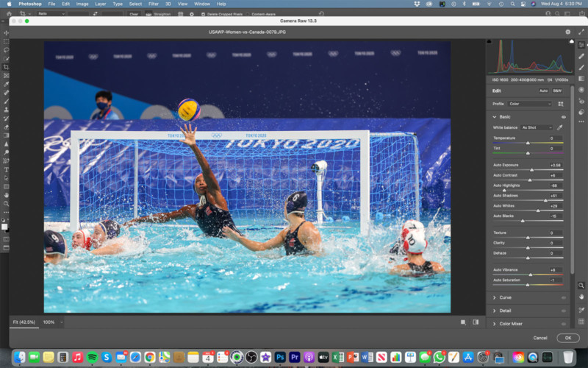
Task: Select the Type tool in left toolbar
Action: click(7, 170)
